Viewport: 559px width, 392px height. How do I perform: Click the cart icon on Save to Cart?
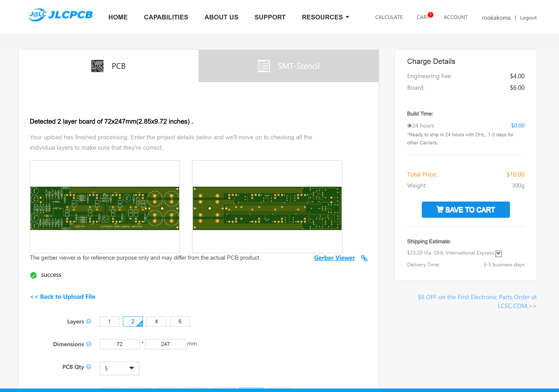pyautogui.click(x=440, y=209)
